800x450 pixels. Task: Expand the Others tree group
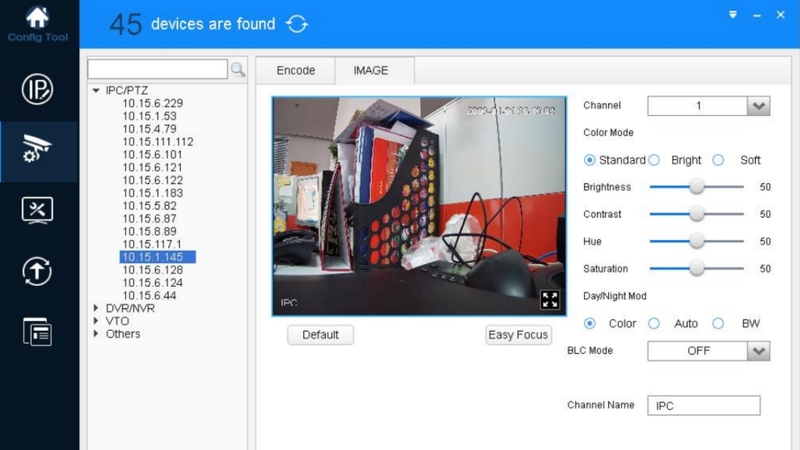click(x=96, y=334)
